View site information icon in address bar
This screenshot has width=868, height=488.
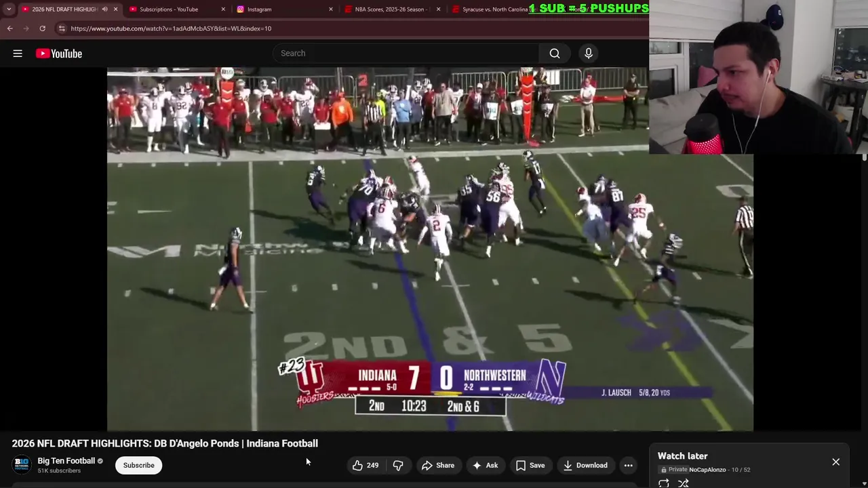pos(62,28)
